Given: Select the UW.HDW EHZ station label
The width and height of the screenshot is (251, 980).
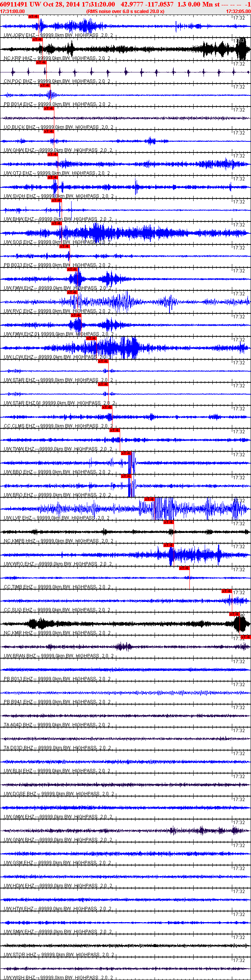Looking at the screenshot, I should tap(19, 886).
